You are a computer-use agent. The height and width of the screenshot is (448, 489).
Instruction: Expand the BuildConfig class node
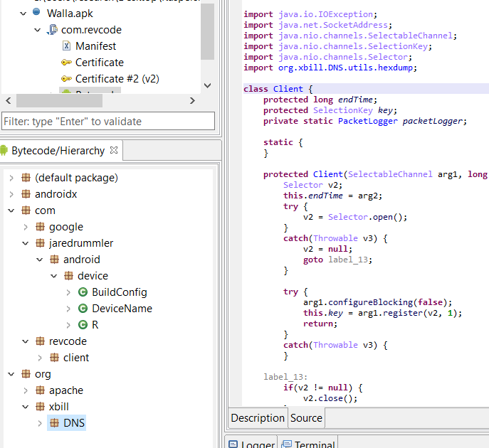[68, 292]
